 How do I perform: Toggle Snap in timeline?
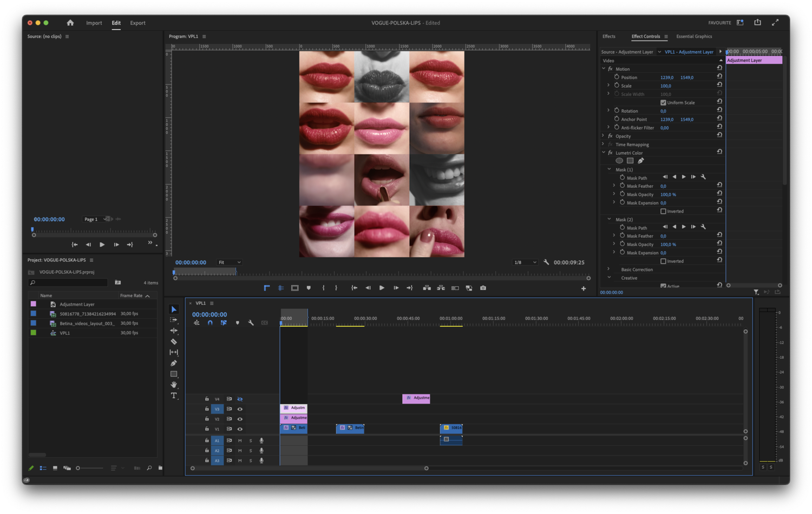click(x=210, y=323)
